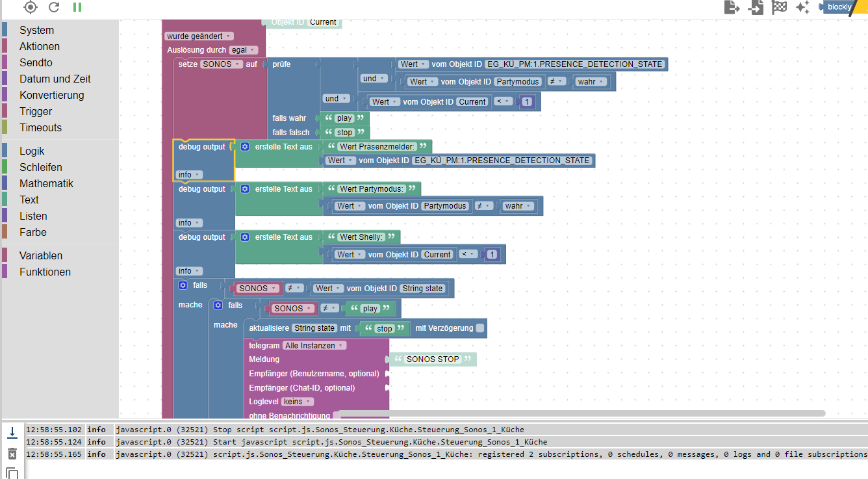Click 'SONOS STOP' message text field
Screen dimensions: 868x479
[x=433, y=359]
